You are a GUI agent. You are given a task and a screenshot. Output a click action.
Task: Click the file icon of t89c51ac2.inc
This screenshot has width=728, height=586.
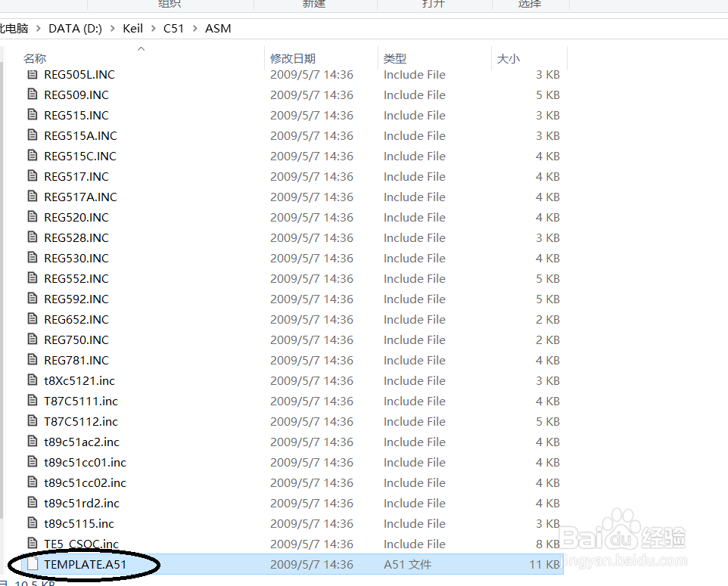tap(33, 442)
